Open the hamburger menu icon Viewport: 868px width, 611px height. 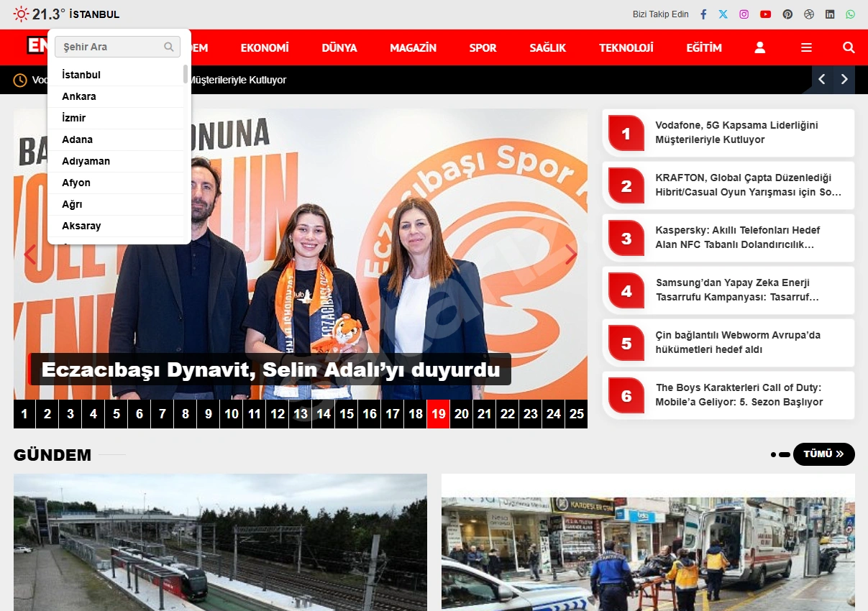806,47
